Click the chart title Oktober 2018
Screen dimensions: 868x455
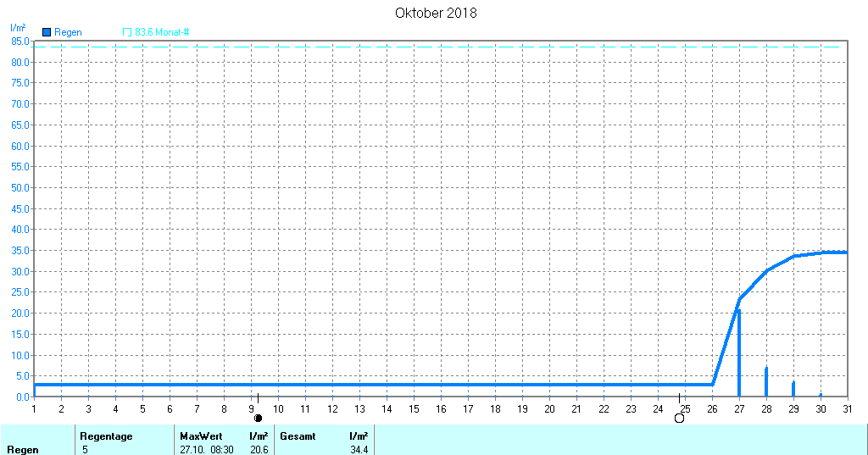(436, 13)
